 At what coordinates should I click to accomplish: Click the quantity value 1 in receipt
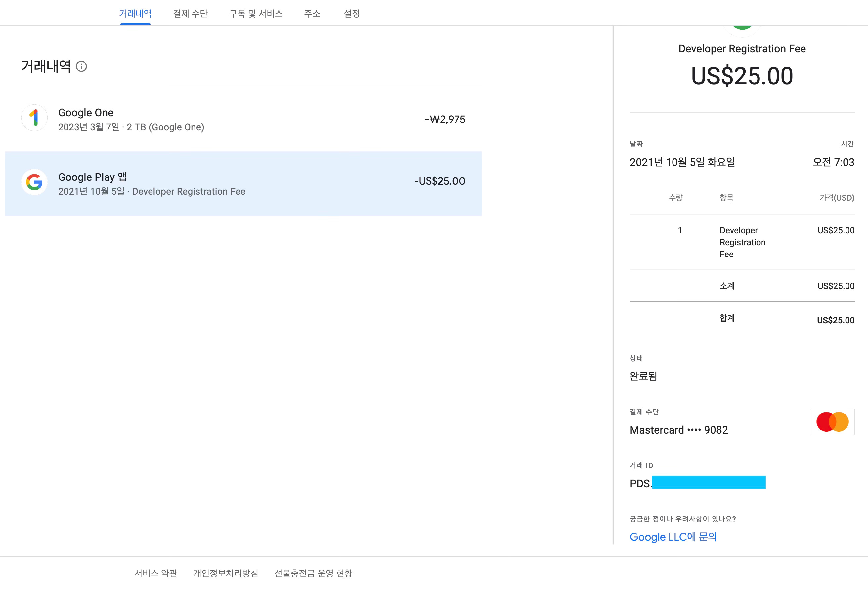click(x=680, y=231)
